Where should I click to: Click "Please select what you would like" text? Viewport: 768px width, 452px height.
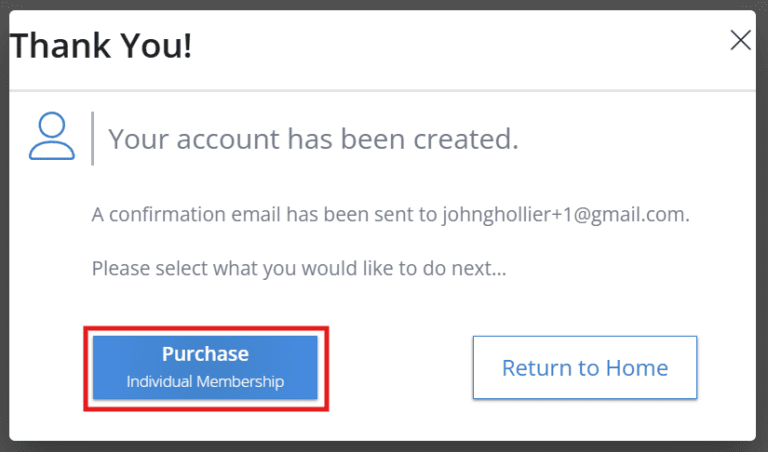point(300,268)
